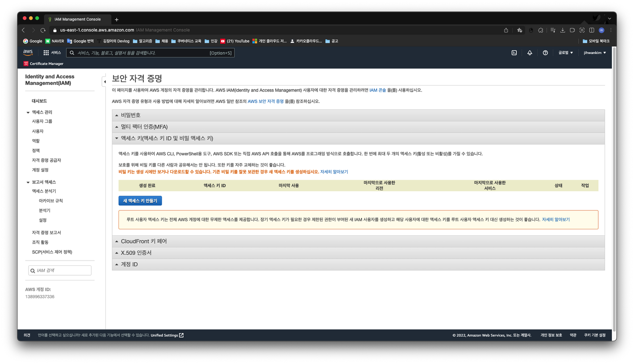Expand the 비밀번호 section
This screenshot has width=634, height=364.
(x=358, y=115)
